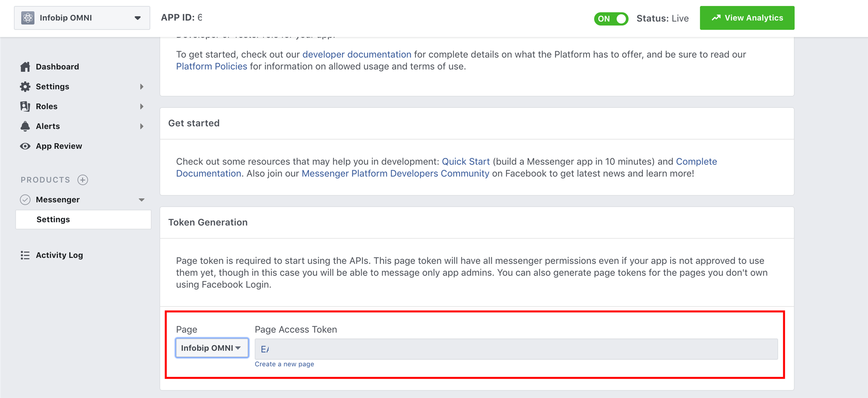Click the Dashboard house icon
This screenshot has height=398, width=868.
25,66
